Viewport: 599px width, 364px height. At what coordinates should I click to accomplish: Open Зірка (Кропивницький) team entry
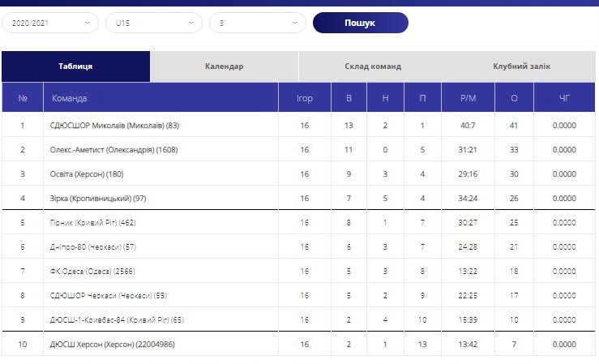[x=98, y=199]
